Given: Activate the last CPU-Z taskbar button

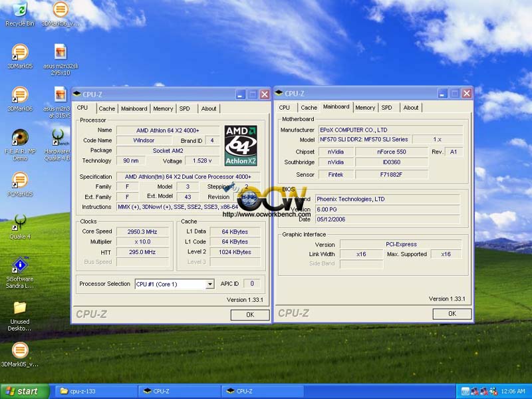Looking at the screenshot, I should [x=263, y=391].
